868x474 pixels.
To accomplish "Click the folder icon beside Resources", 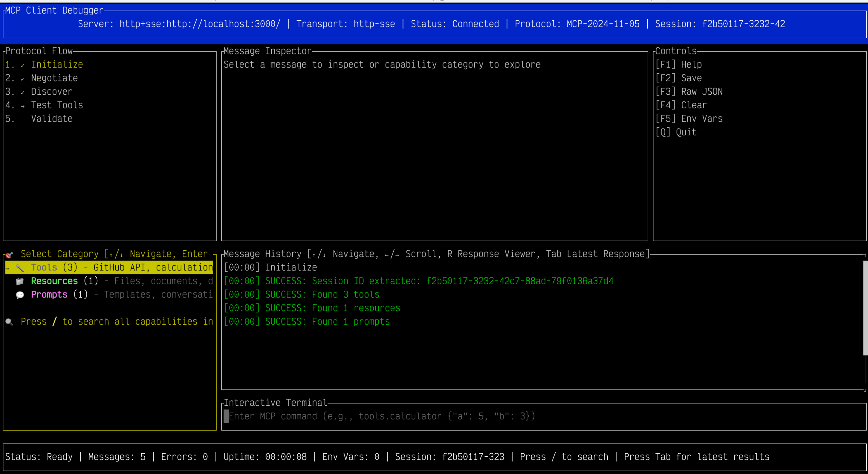I will tap(20, 282).
